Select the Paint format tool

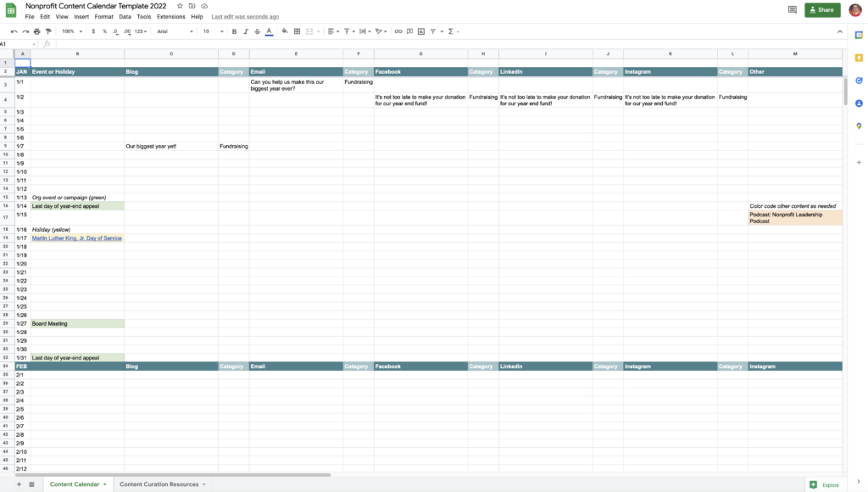[48, 31]
